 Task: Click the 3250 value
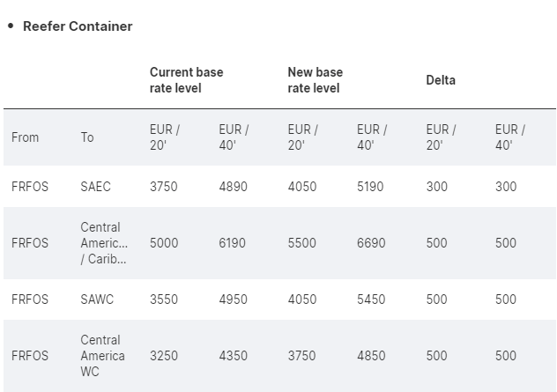(x=164, y=356)
